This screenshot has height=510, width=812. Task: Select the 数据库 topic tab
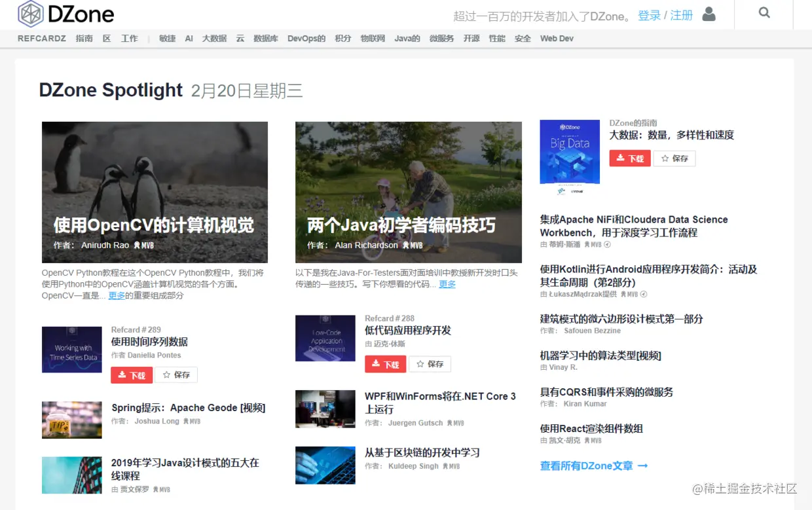266,39
